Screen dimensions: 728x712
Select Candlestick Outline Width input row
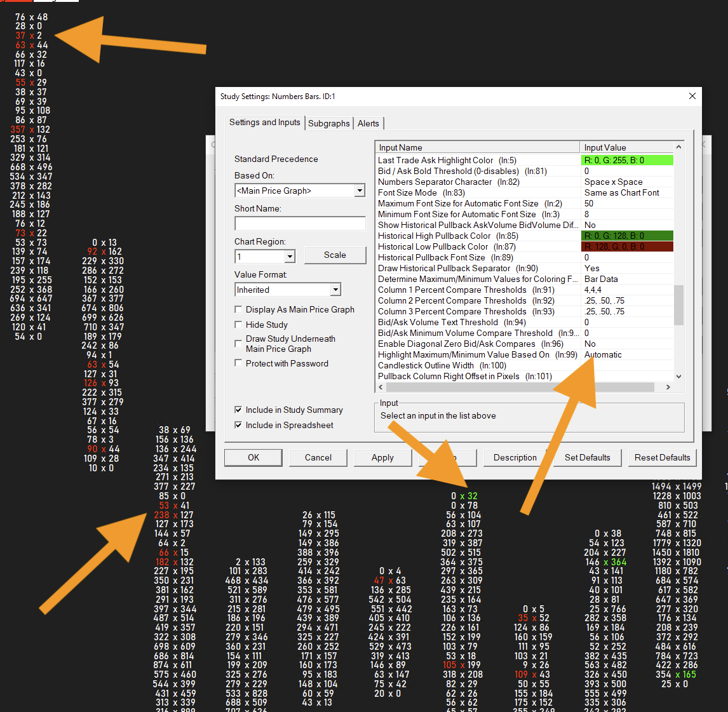(525, 365)
